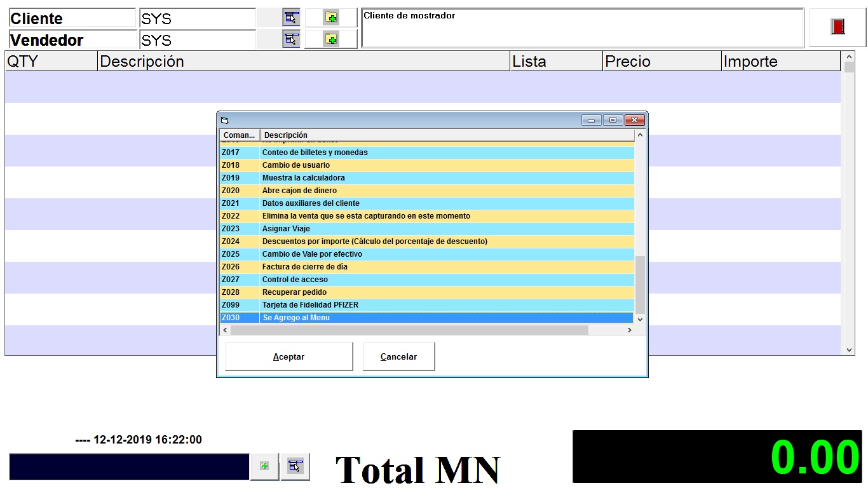Click the Importe column header
Image resolution: width=868 pixels, height=488 pixels.
pos(781,62)
